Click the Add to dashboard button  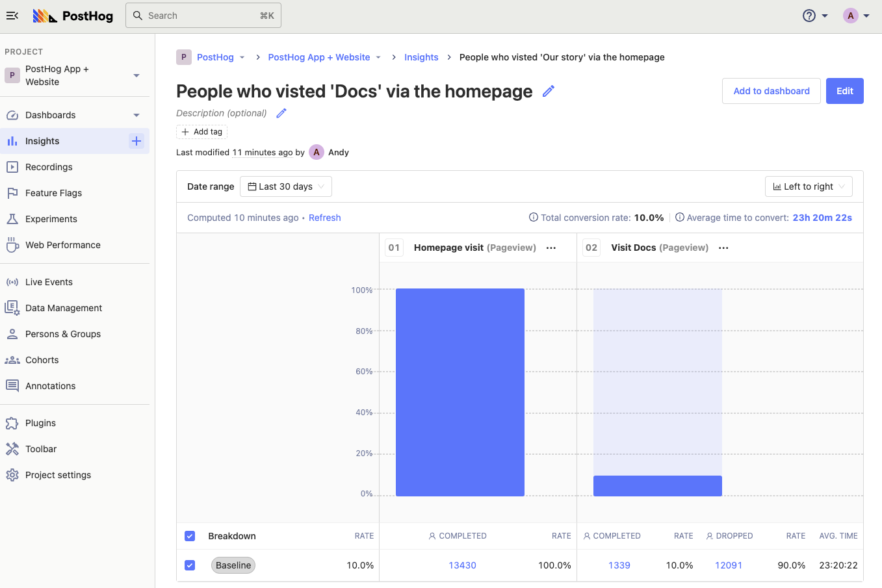[x=771, y=91]
